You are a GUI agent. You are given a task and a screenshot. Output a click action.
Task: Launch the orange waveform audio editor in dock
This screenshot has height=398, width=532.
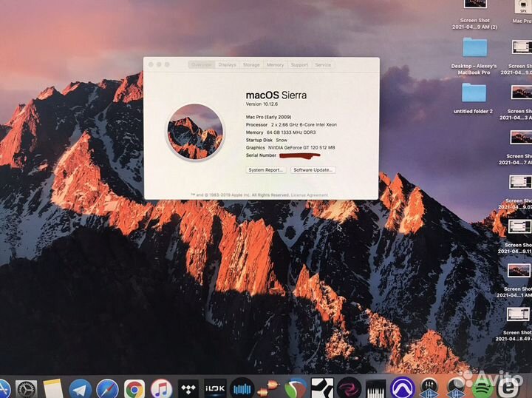pos(269,389)
